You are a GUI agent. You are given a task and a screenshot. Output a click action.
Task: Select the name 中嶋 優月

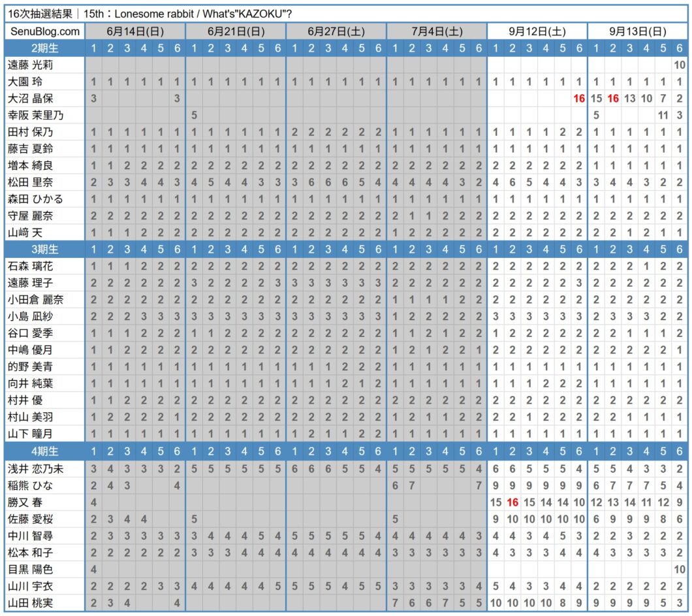point(30,350)
